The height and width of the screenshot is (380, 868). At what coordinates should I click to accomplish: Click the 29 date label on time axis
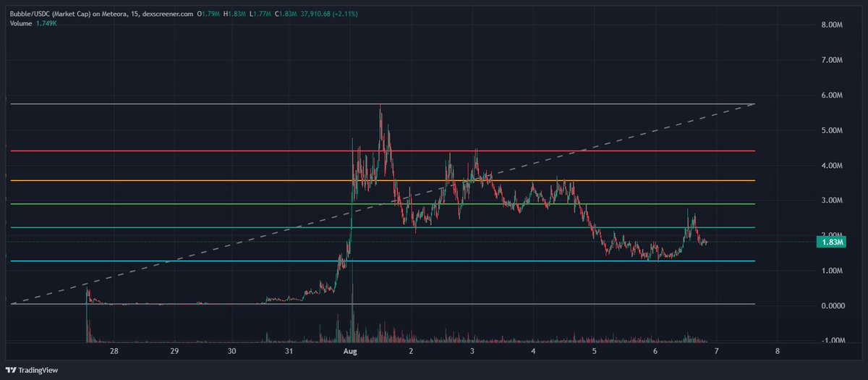[x=174, y=351]
